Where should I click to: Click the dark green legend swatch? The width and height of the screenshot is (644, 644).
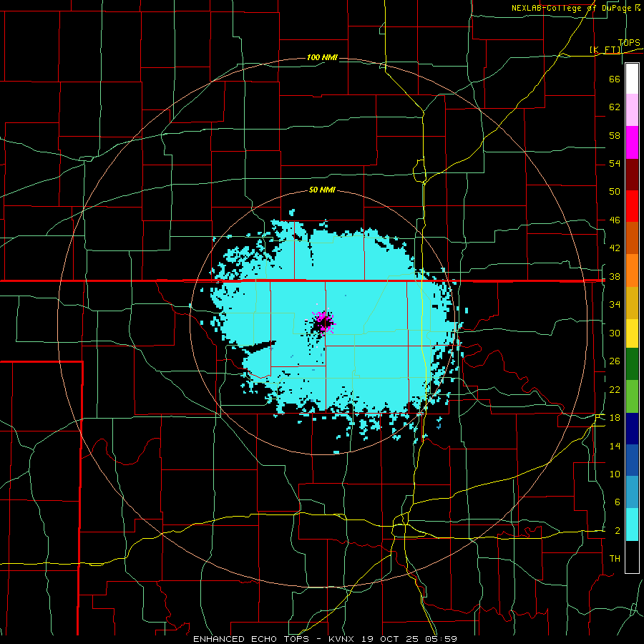click(632, 364)
